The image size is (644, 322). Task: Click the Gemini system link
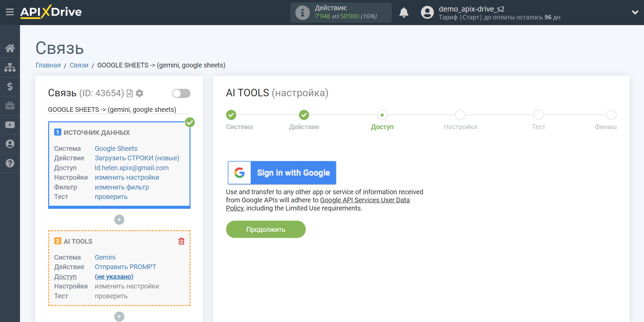click(x=105, y=257)
